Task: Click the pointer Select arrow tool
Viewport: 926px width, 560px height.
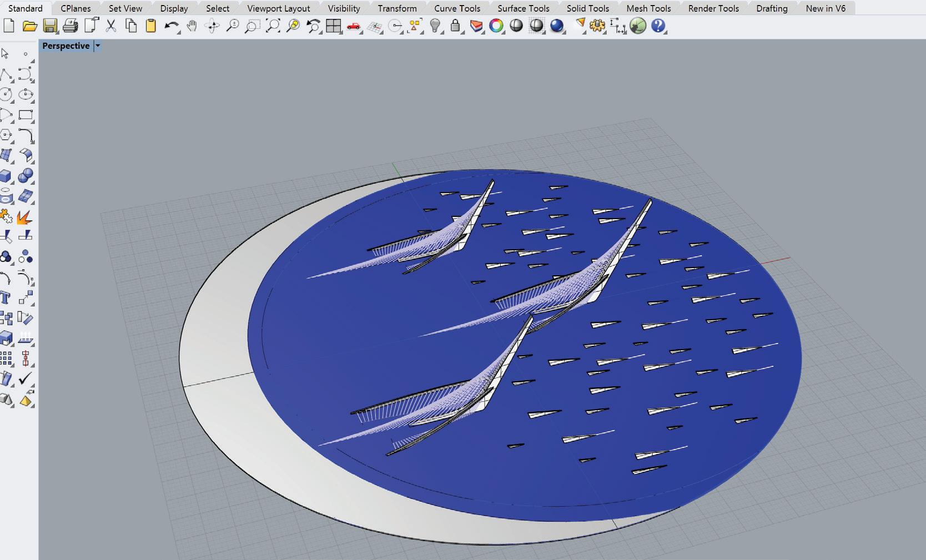Action: [x=6, y=53]
